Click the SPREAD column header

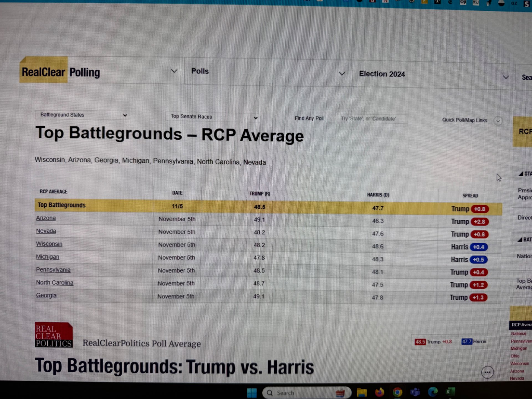tap(470, 196)
